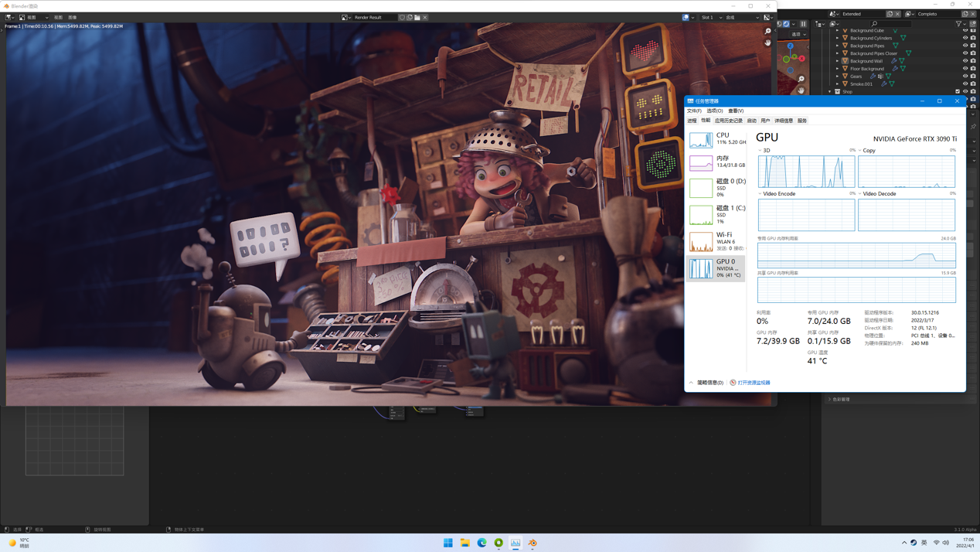Select the CPU item in the performance list
The height and width of the screenshot is (552, 980).
pos(716,139)
